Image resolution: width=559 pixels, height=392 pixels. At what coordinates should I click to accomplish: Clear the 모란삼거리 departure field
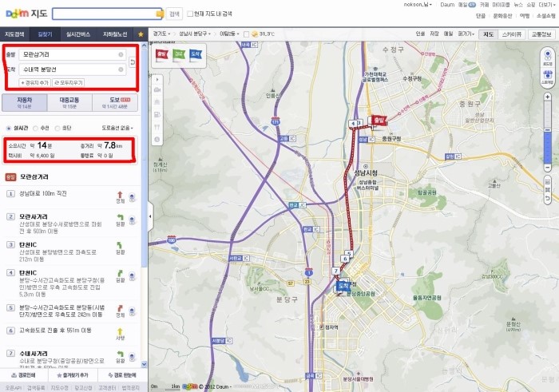121,54
